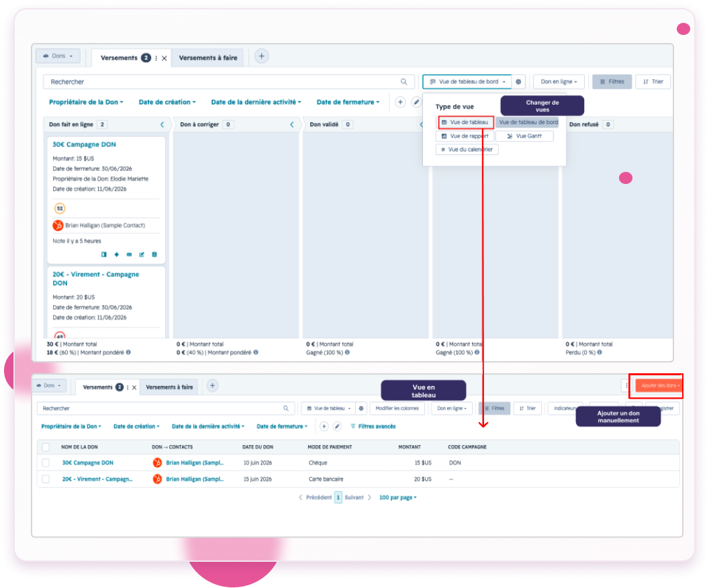The width and height of the screenshot is (709, 588).
Task: Open the Dons object dropdown in board panel
Action: (x=58, y=56)
